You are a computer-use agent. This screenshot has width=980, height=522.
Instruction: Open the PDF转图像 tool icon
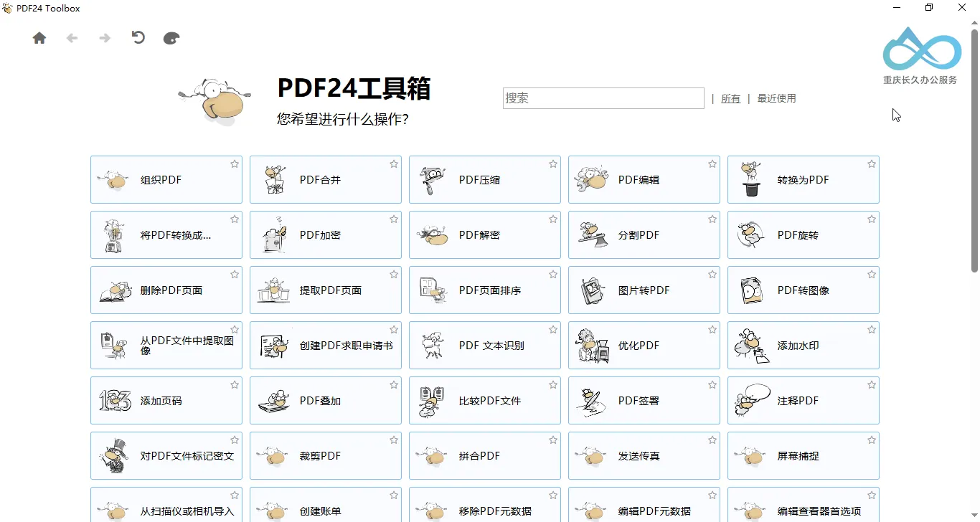[x=751, y=290]
